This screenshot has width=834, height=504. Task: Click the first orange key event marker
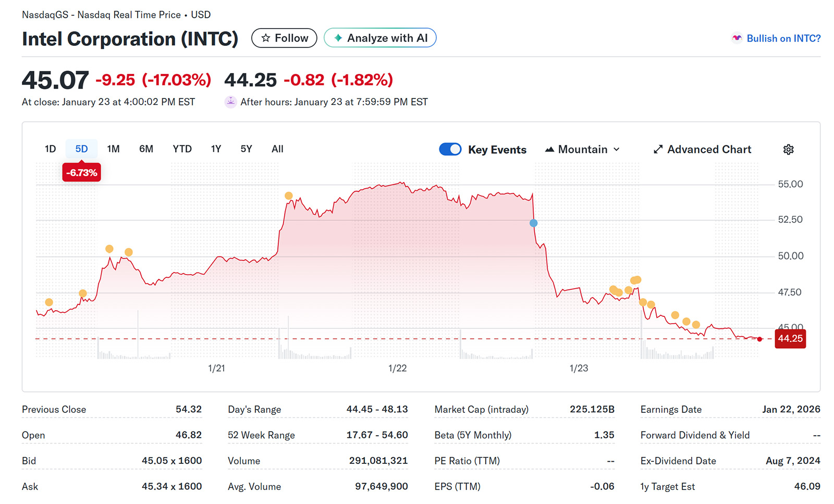[49, 302]
